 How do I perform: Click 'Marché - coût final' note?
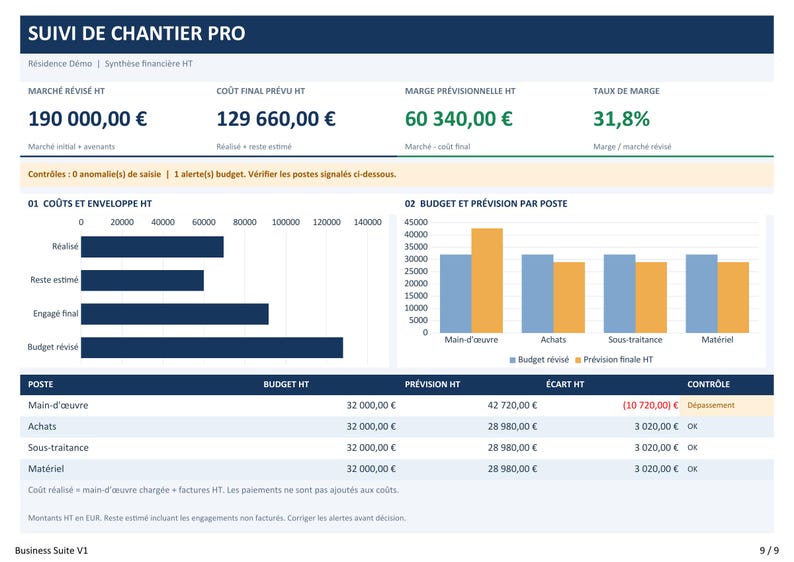pyautogui.click(x=438, y=147)
